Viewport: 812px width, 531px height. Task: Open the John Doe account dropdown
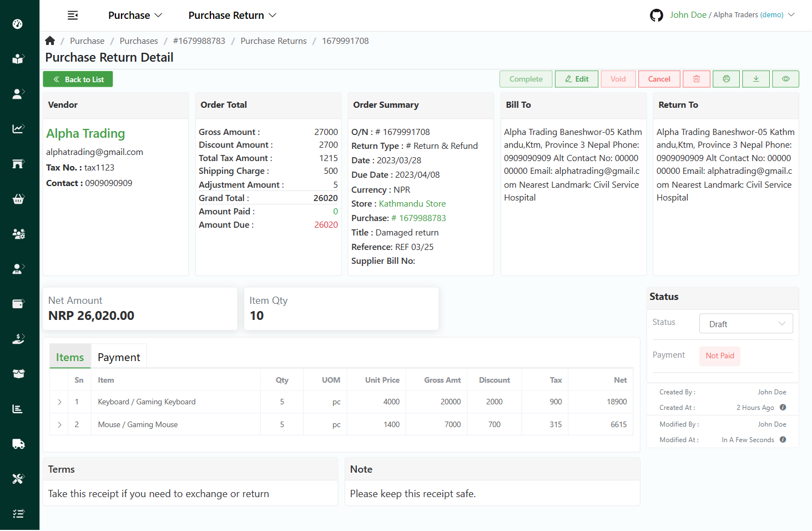tap(732, 15)
